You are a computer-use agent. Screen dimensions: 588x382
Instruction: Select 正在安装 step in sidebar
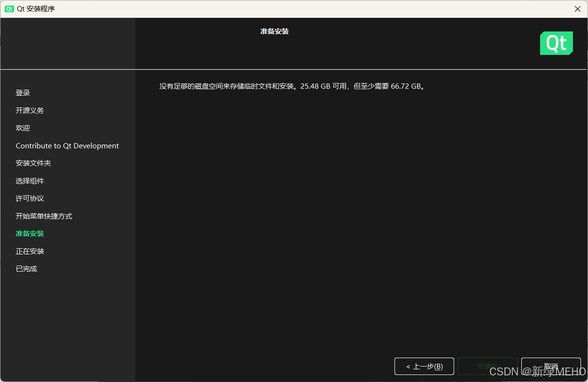coord(30,251)
